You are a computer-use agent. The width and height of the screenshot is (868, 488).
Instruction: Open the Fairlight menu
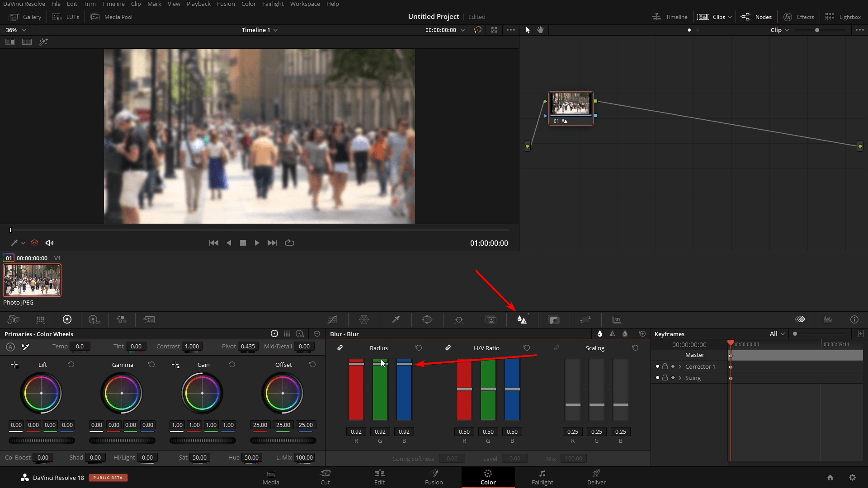coord(273,4)
